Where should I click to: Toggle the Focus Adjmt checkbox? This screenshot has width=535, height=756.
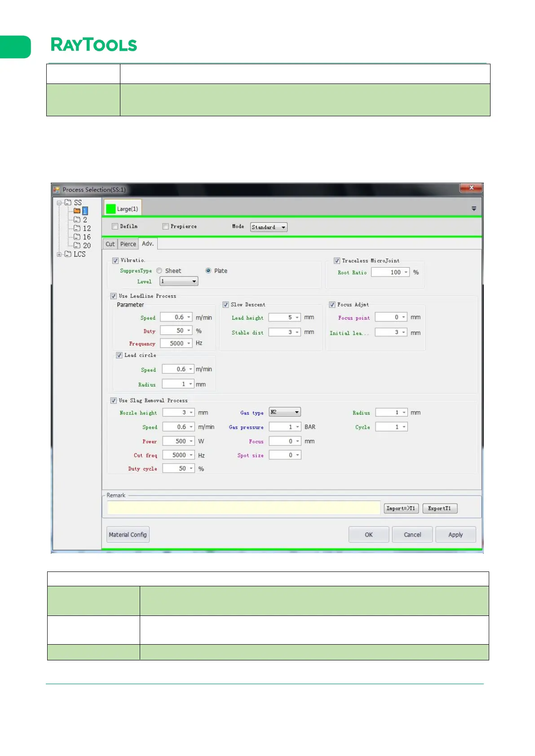coord(332,304)
